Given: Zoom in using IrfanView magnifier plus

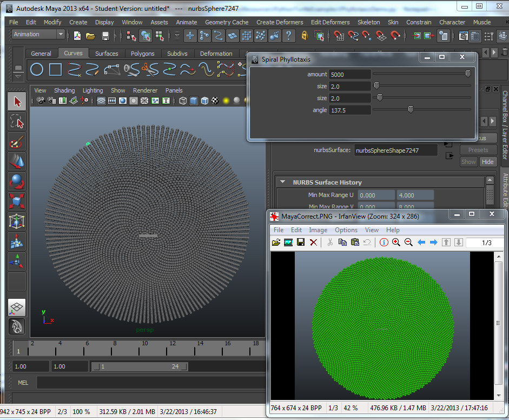Looking at the screenshot, I should [x=396, y=242].
